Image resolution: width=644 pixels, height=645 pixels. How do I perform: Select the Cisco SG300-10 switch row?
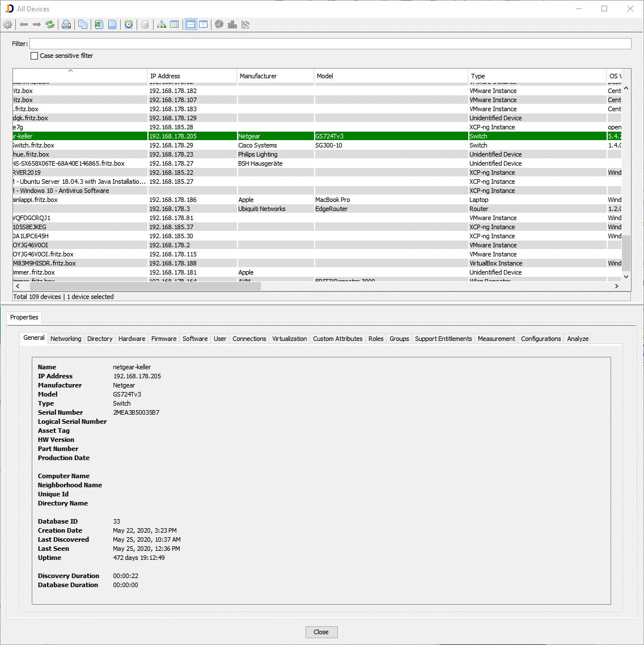coord(227,145)
